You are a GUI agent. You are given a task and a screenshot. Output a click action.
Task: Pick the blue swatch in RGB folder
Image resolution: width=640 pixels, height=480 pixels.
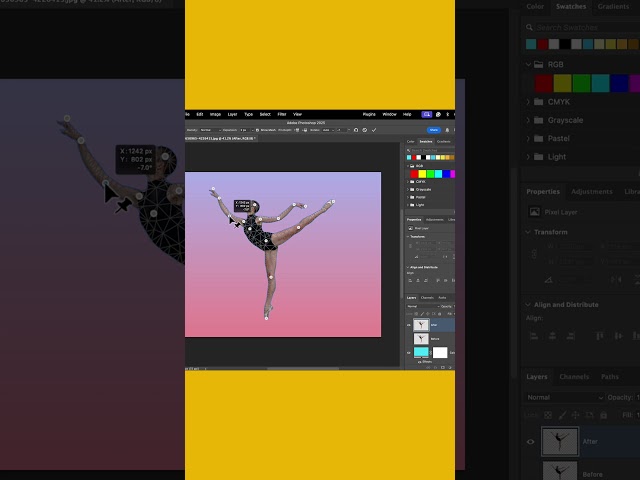(447, 174)
